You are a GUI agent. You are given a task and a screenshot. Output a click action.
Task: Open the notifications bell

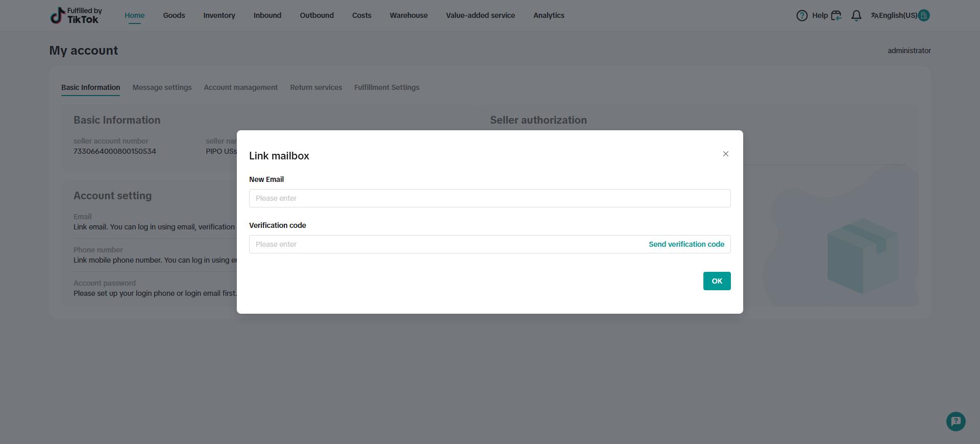(856, 15)
